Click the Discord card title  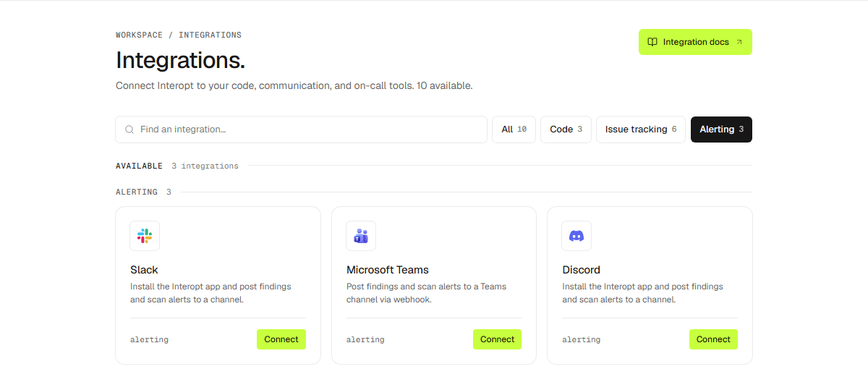click(x=582, y=270)
